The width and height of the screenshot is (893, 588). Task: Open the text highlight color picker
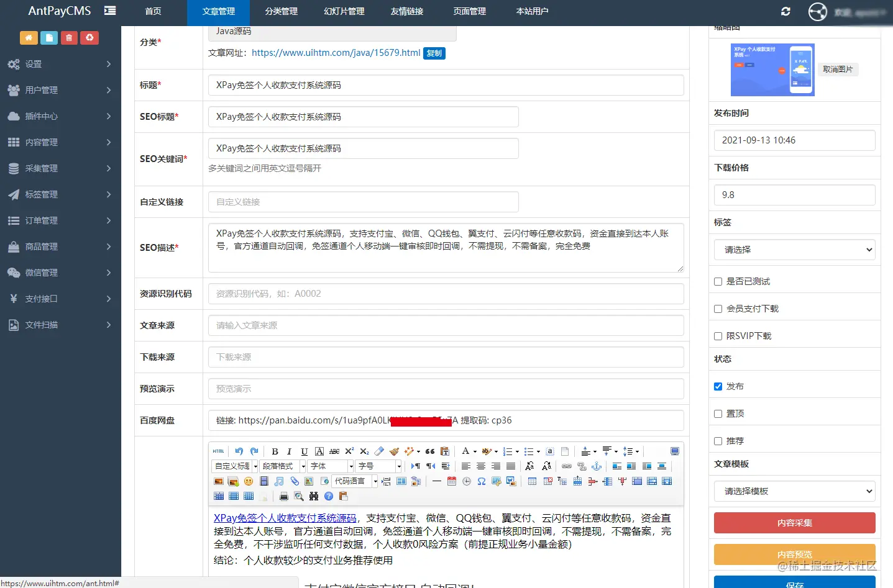[487, 451]
